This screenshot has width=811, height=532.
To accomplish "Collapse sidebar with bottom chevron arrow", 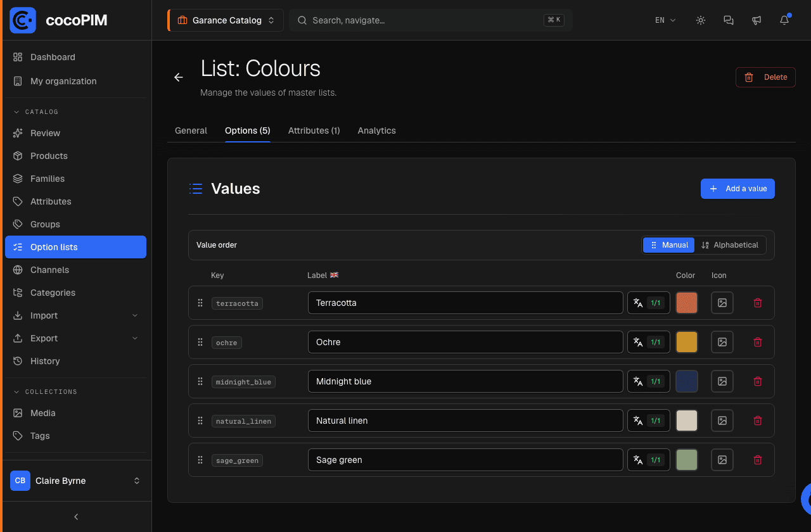I will click(76, 517).
